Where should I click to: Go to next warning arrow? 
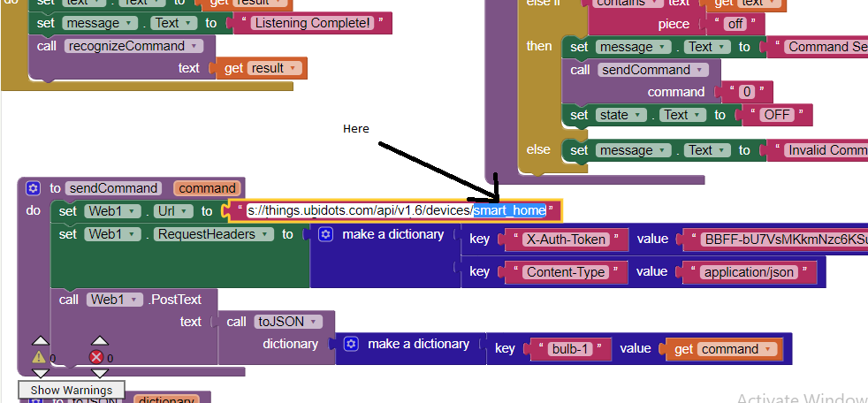(x=41, y=374)
